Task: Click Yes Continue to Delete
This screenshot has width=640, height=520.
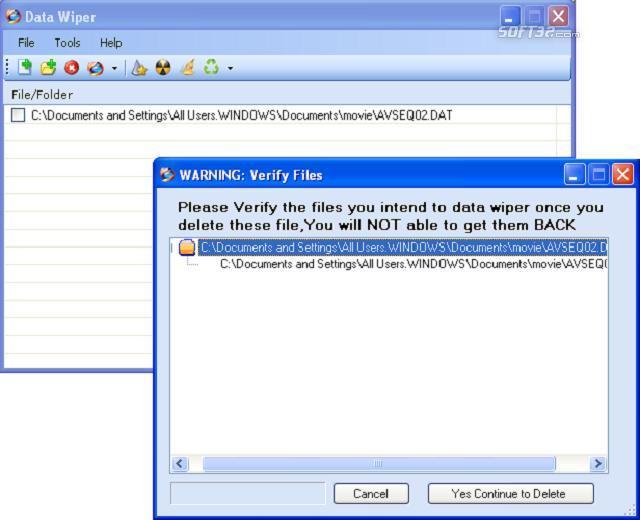Action: coord(511,494)
